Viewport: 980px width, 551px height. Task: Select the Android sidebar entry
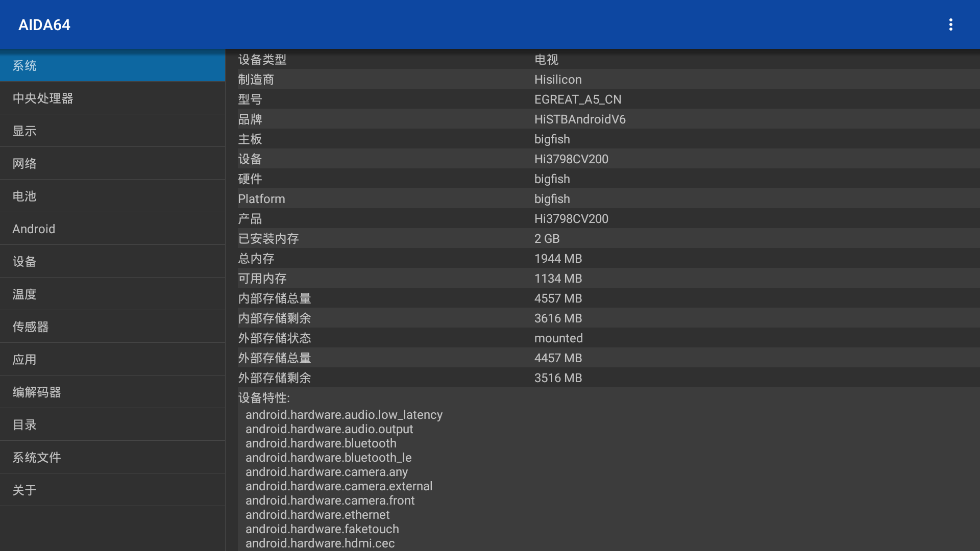(112, 229)
